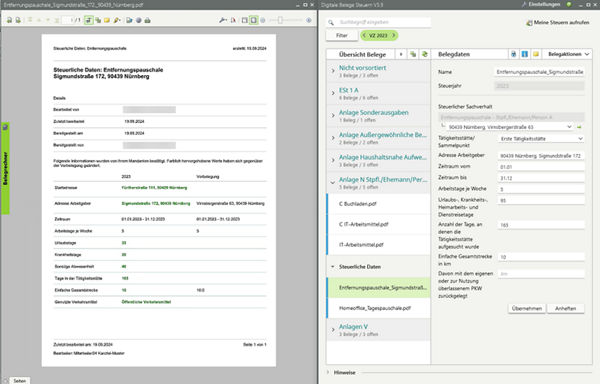Click the zoom-in circle right of zoom slider

tap(308, 20)
